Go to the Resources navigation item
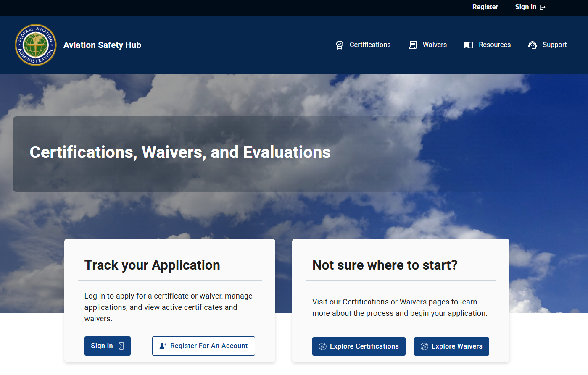Viewport: 588px width, 375px height. tap(487, 45)
